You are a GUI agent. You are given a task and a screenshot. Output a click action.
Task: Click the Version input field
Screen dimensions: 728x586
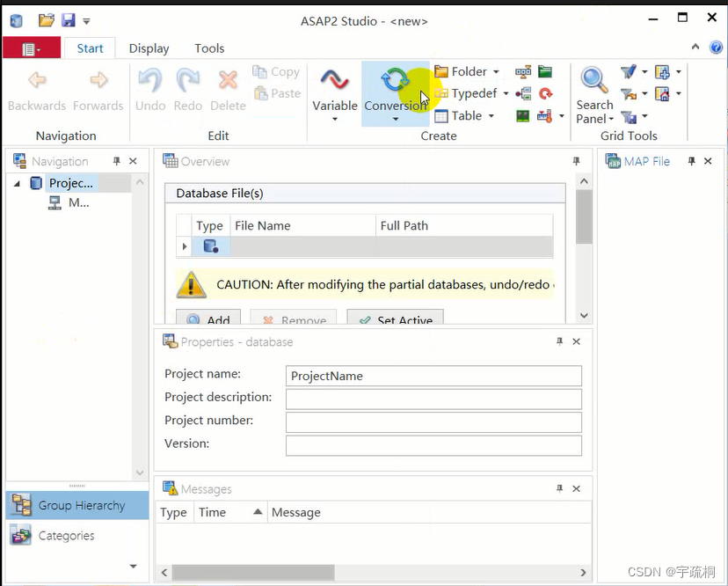433,445
